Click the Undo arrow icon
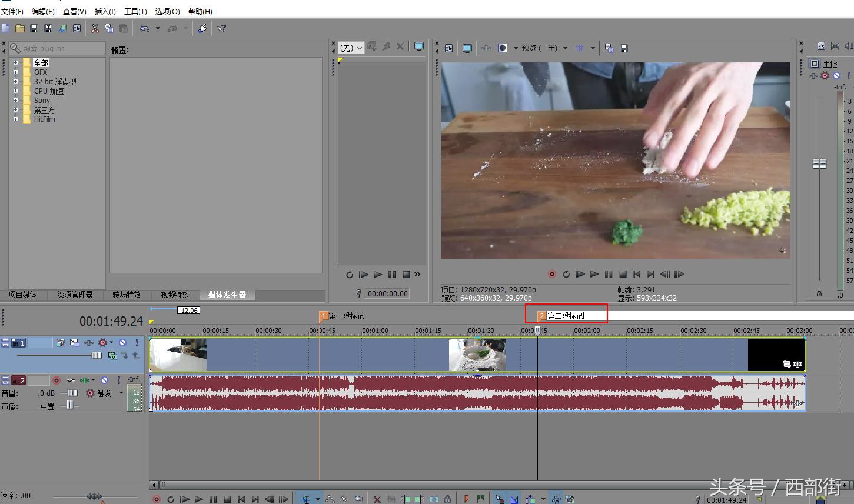The image size is (854, 504). [x=144, y=28]
